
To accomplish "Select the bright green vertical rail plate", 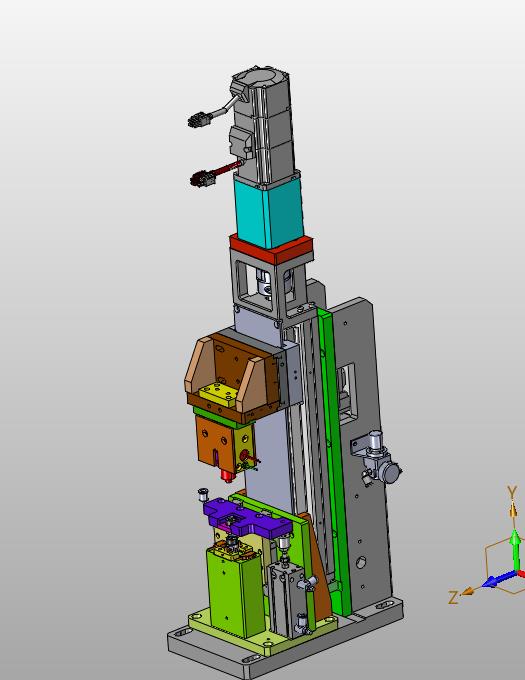I will click(335, 460).
